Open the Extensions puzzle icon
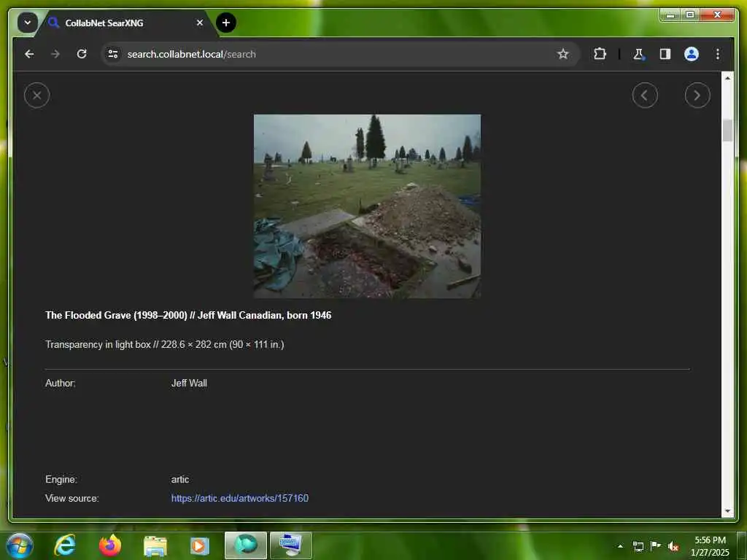Screen dimensions: 747x560 tap(600, 54)
